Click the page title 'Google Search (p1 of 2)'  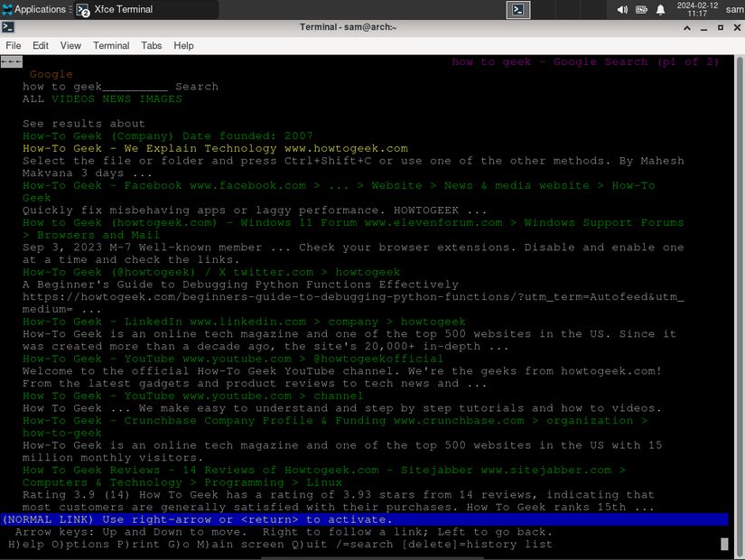(637, 61)
